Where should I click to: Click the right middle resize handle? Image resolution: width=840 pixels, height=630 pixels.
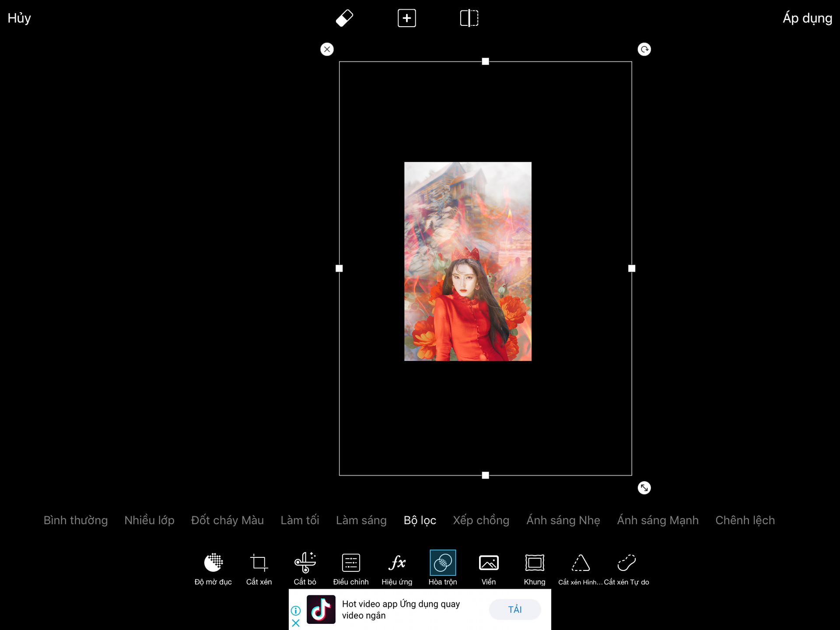[x=632, y=268]
